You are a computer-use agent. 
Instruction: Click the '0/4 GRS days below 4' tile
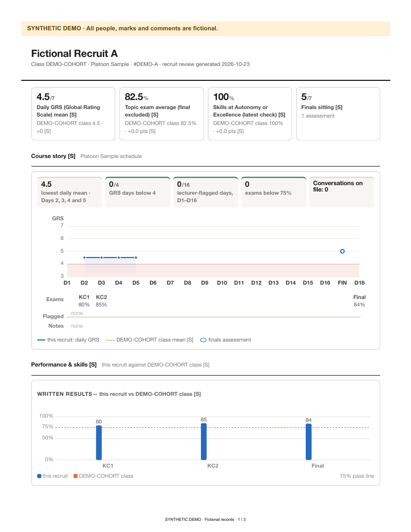point(138,192)
